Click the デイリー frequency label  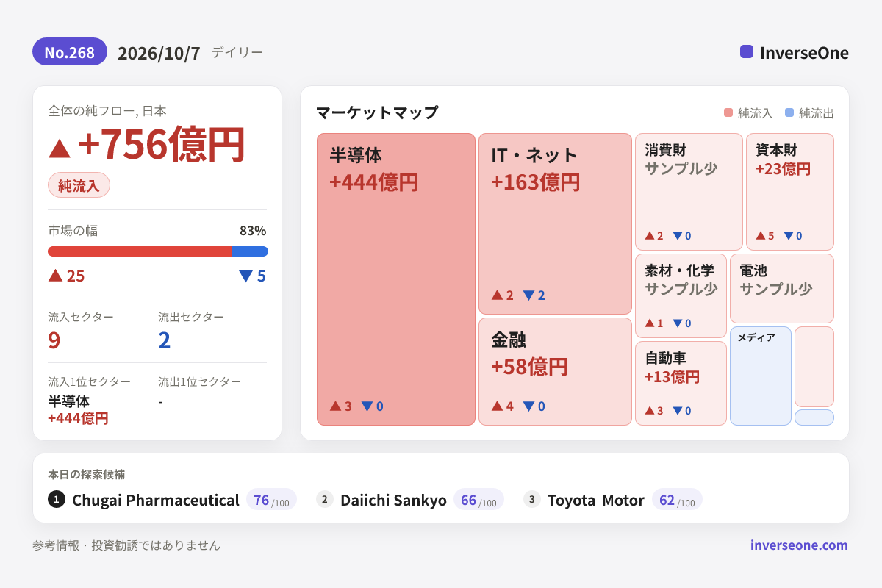(237, 52)
